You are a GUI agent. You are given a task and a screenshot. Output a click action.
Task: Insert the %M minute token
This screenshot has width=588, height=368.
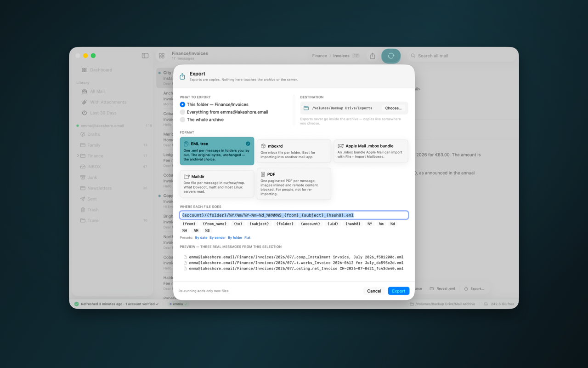click(x=196, y=230)
